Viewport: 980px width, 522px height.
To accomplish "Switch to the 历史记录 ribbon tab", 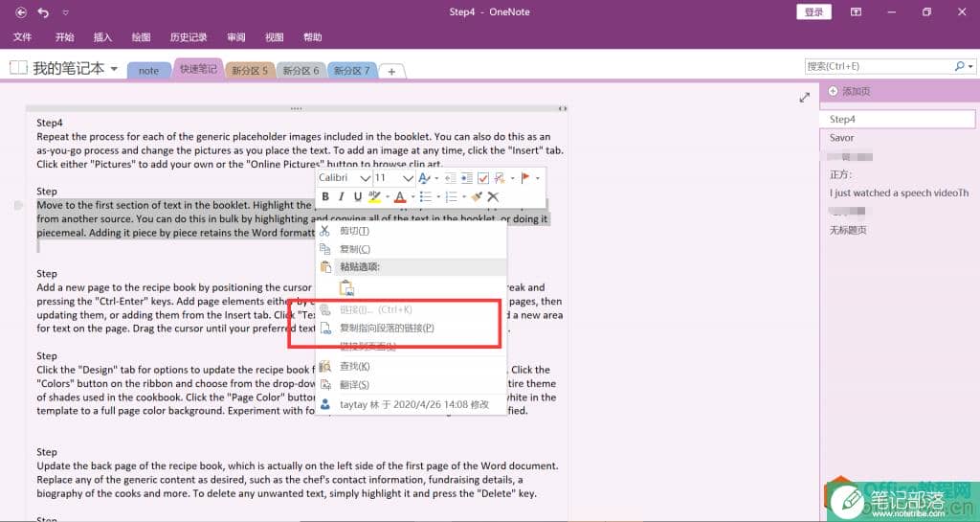I will [189, 37].
